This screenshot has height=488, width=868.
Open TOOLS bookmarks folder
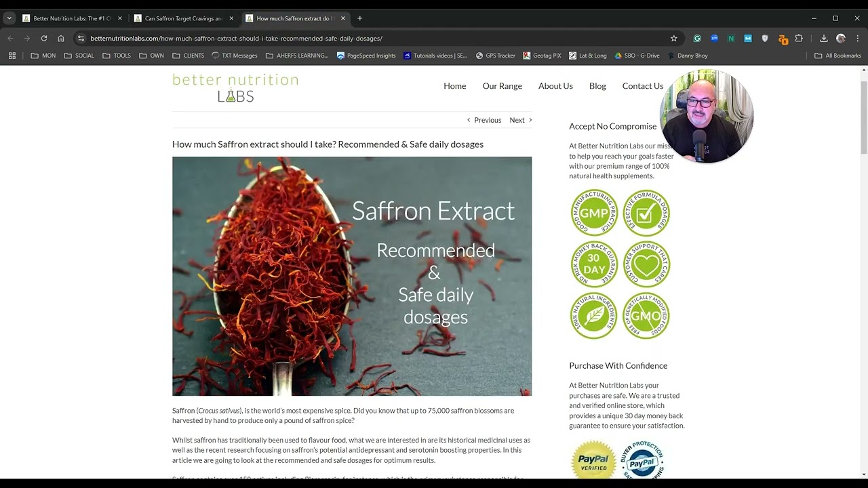tap(117, 56)
